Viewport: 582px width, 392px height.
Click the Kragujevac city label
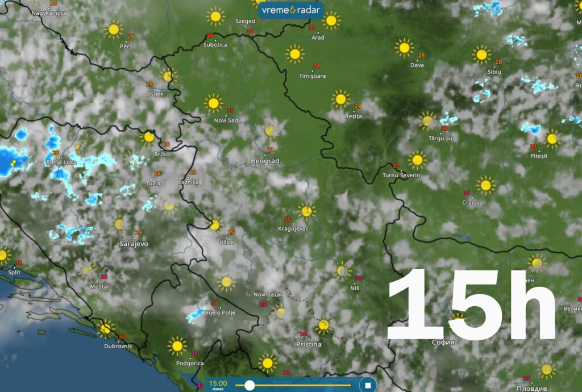click(294, 228)
